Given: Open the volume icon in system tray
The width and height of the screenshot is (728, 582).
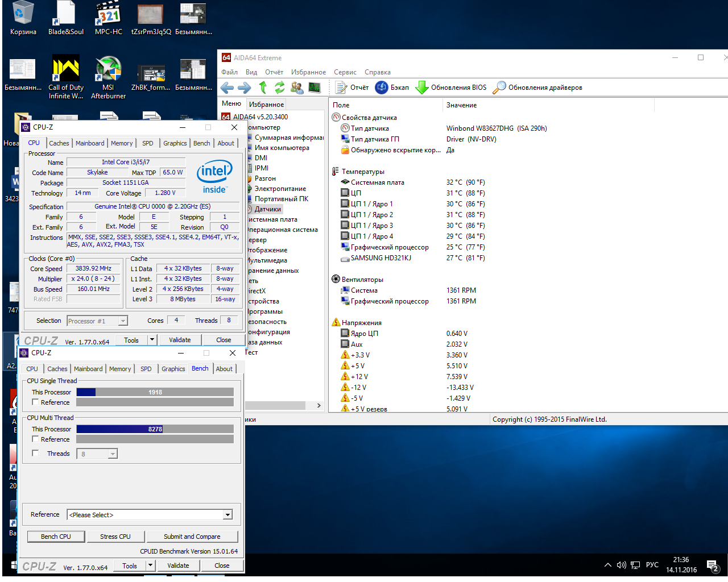Looking at the screenshot, I should [x=621, y=565].
